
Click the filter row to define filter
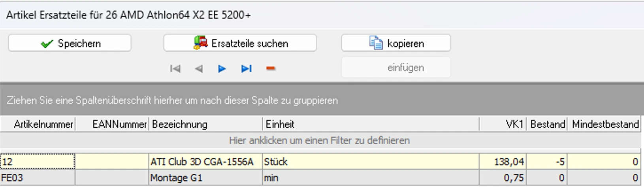pos(319,140)
